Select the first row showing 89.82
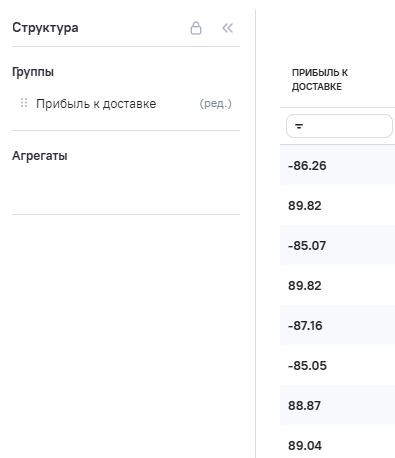This screenshot has height=458, width=395. [x=337, y=205]
